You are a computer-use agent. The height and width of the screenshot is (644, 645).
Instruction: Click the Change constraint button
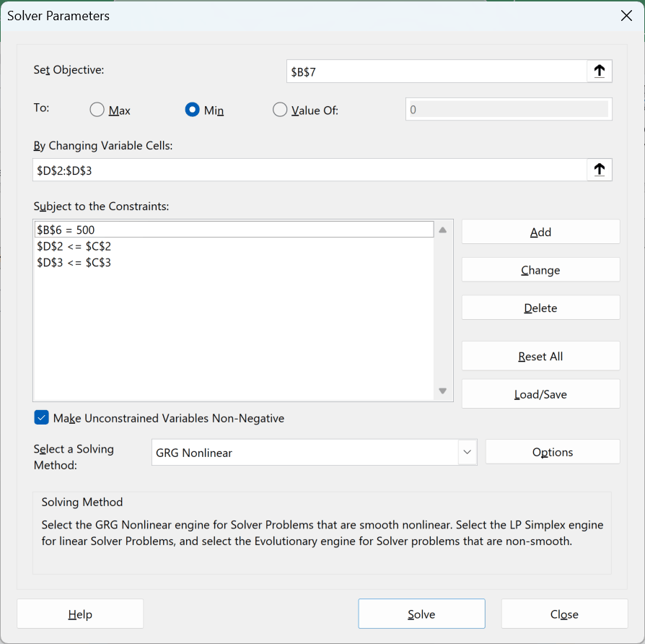(540, 270)
